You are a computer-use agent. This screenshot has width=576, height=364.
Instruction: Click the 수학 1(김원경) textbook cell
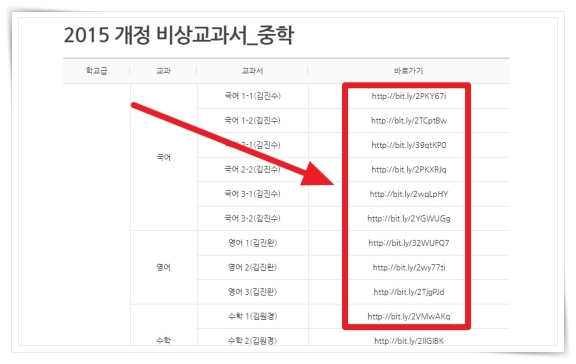tap(252, 316)
